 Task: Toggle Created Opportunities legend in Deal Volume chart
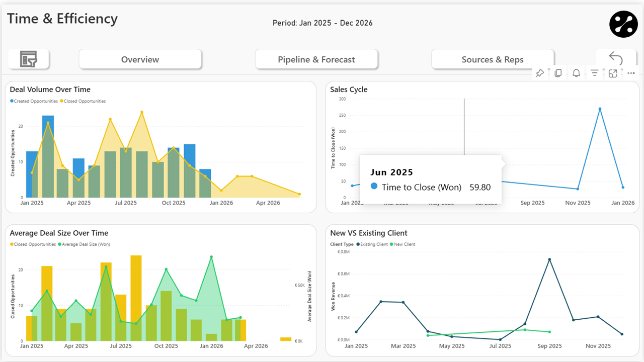(x=33, y=101)
